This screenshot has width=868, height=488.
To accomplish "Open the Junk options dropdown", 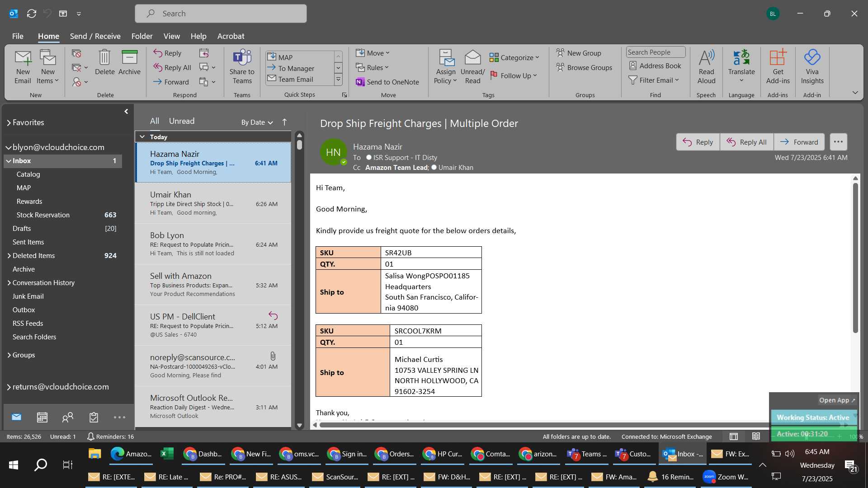I will click(x=80, y=82).
